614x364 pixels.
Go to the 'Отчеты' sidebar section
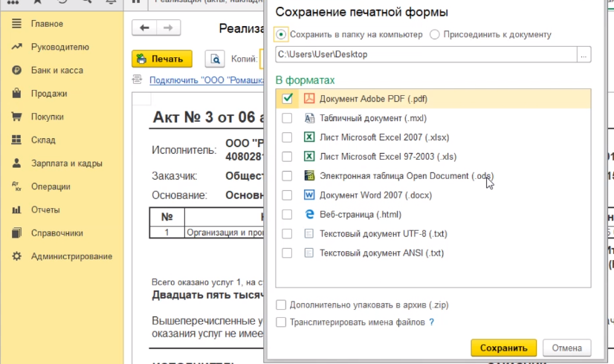click(x=45, y=209)
